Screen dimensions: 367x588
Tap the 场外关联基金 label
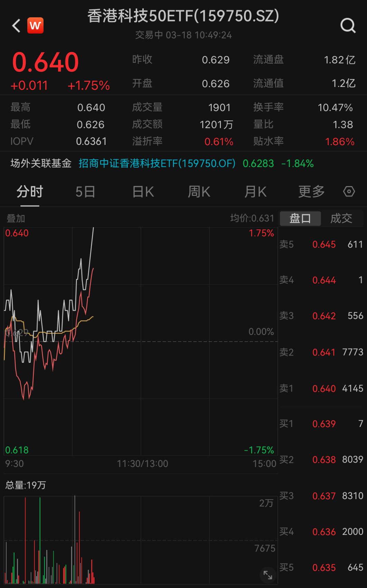(41, 163)
